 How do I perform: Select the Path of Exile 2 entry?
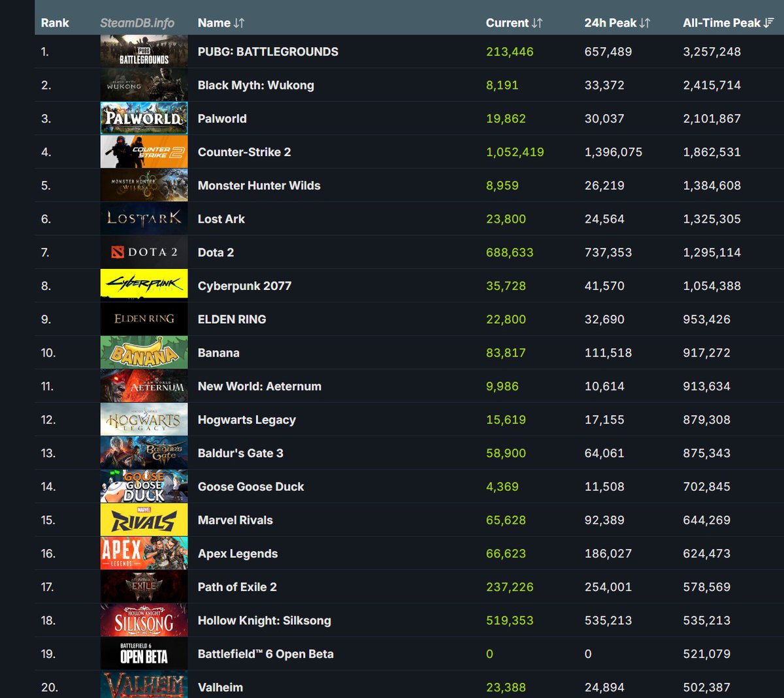237,587
